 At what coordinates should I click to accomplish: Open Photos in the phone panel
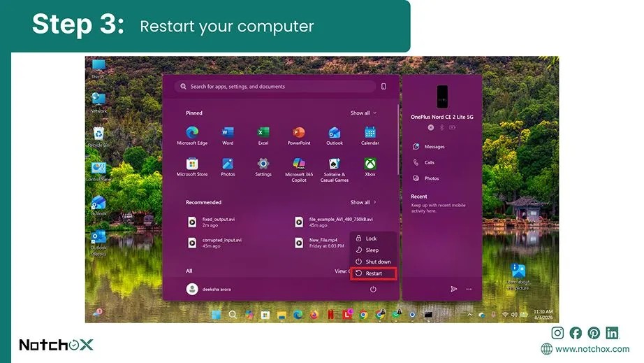[426, 178]
